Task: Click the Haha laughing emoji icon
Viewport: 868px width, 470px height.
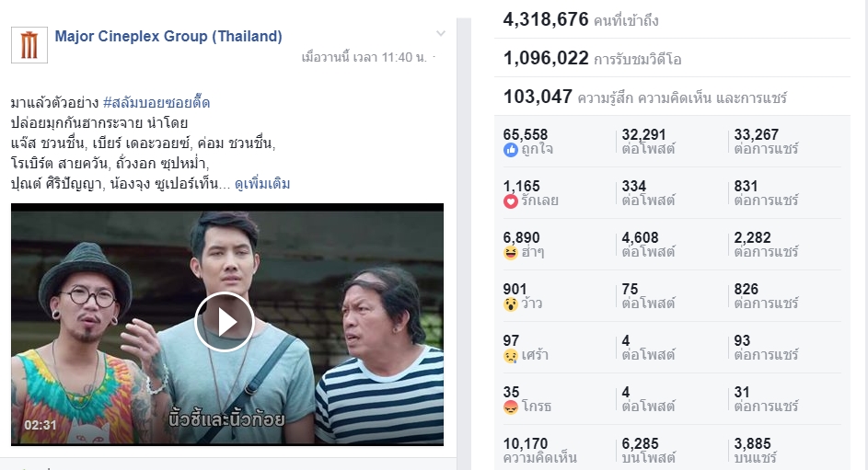Action: tap(510, 252)
